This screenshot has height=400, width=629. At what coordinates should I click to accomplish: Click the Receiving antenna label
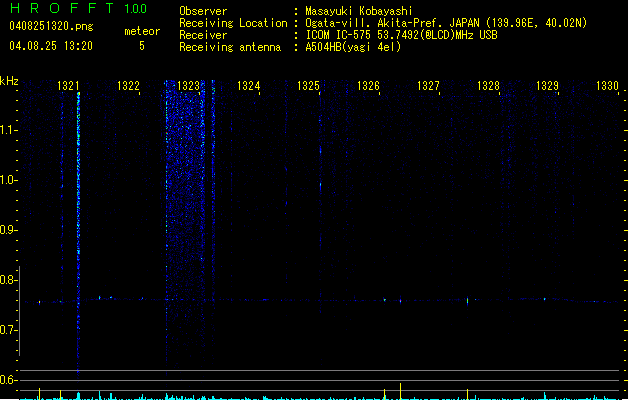pos(230,47)
